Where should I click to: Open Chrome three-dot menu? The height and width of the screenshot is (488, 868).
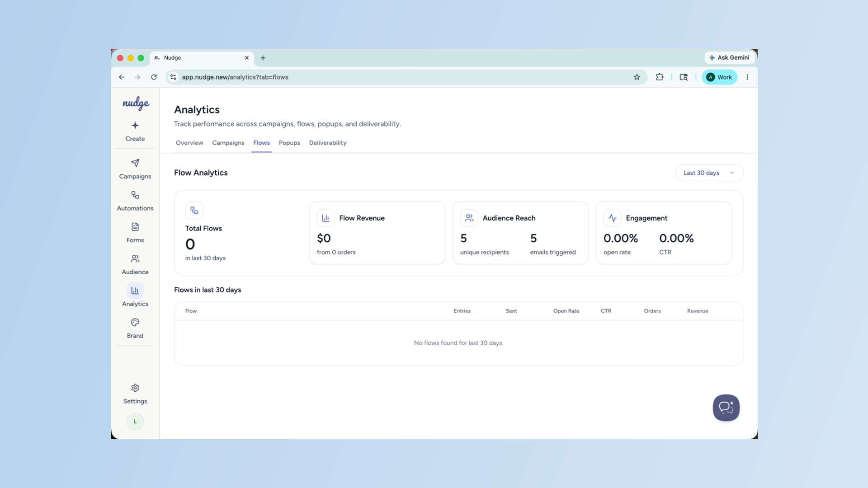tap(747, 77)
